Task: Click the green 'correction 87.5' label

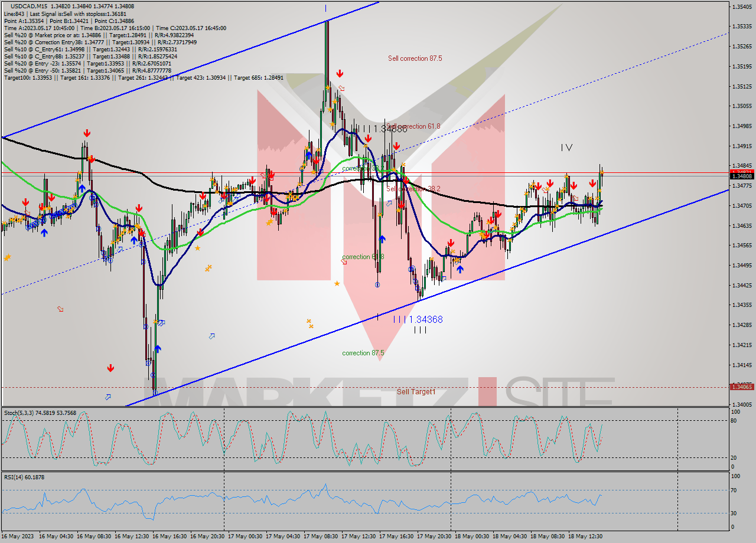Action: click(x=363, y=353)
